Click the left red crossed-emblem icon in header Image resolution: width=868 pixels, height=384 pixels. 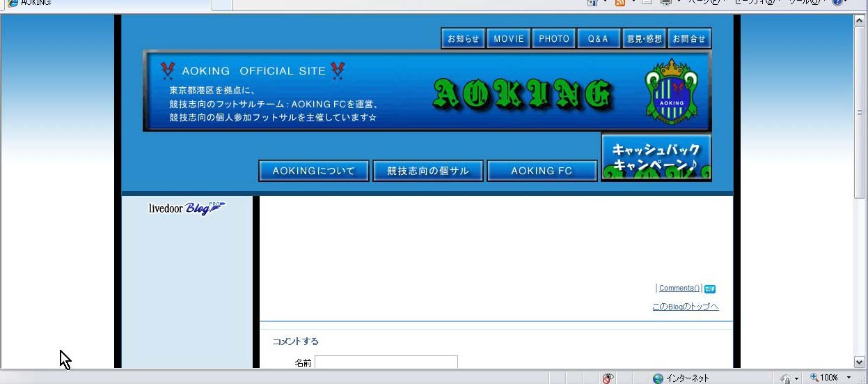click(167, 70)
